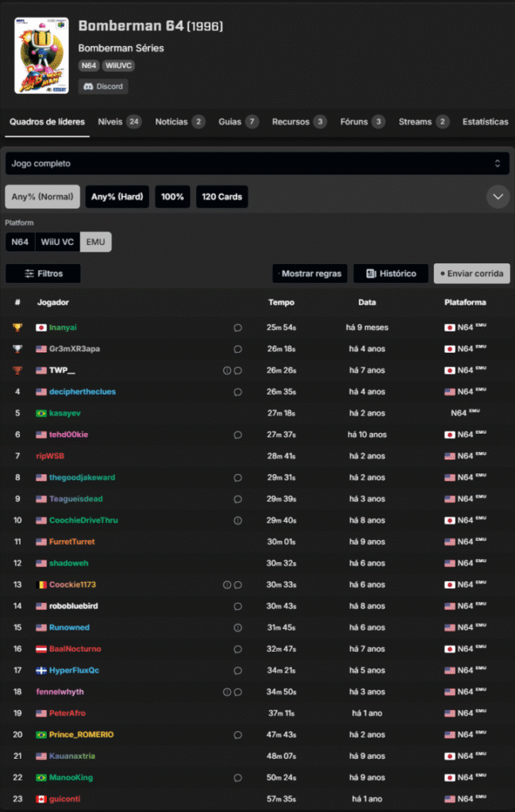Open the Histórico run history

390,274
